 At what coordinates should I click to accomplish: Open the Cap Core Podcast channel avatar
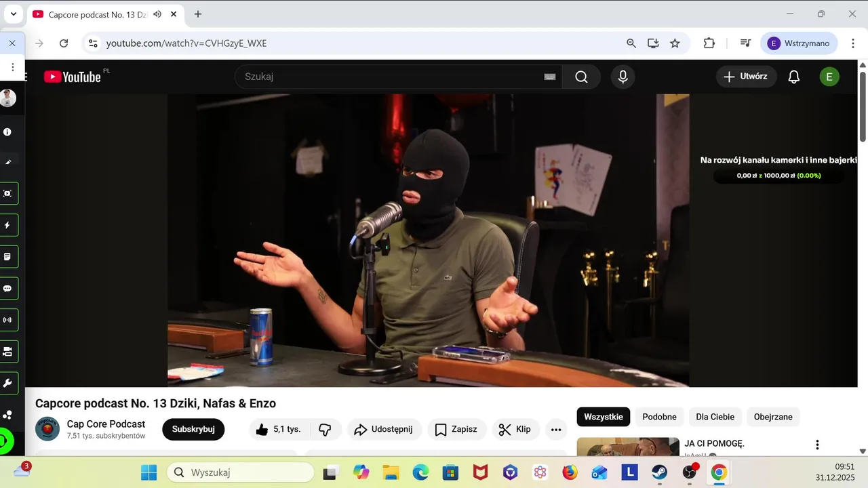tap(47, 429)
